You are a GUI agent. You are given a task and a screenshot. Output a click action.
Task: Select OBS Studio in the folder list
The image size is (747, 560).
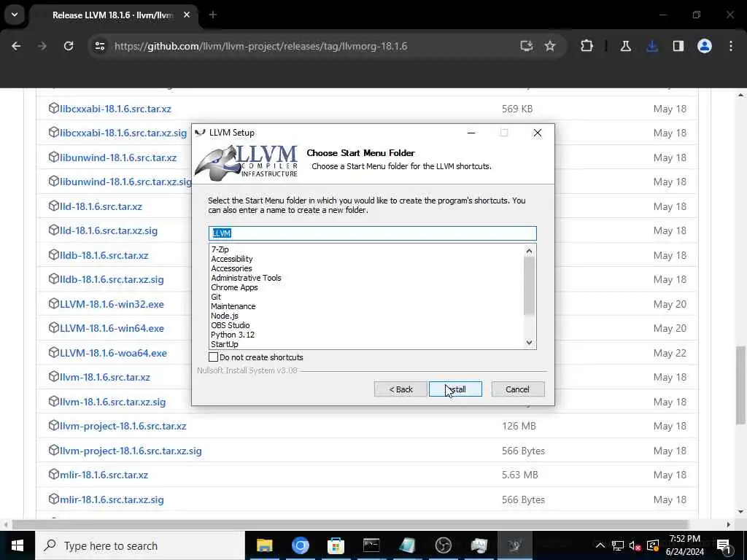coord(231,325)
